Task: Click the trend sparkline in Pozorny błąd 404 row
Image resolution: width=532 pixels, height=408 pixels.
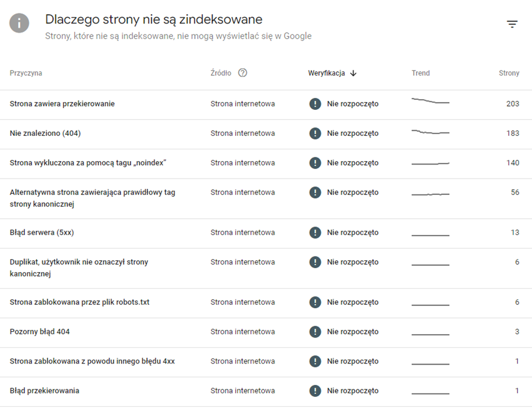Action: (430, 334)
